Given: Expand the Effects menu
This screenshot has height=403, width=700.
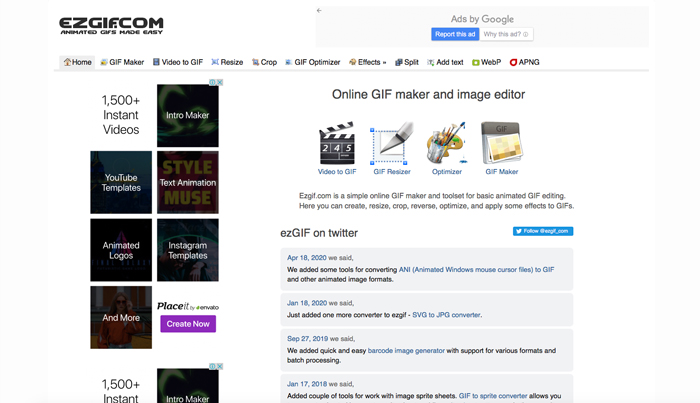Looking at the screenshot, I should coord(367,62).
